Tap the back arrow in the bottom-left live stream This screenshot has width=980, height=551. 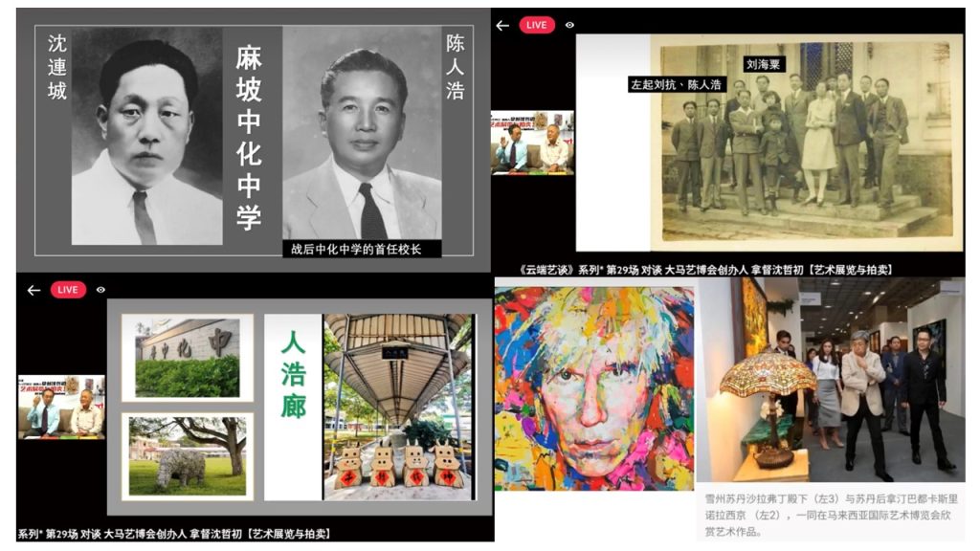33,290
